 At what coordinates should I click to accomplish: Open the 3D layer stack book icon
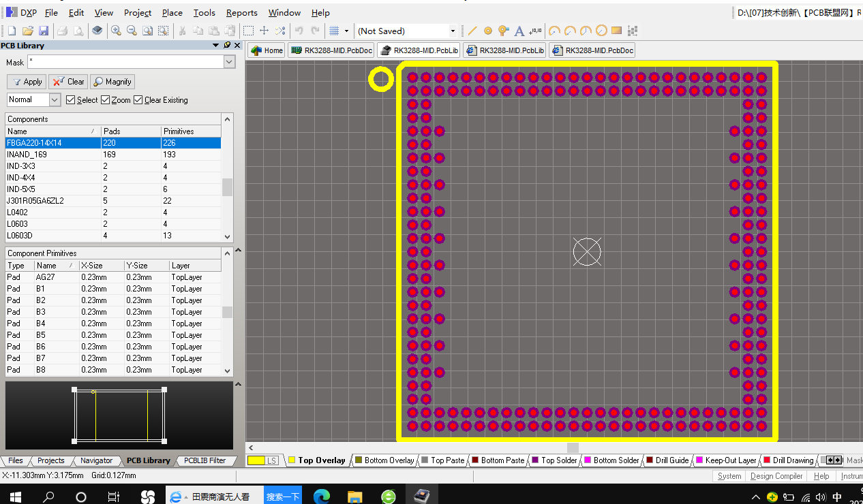click(x=97, y=31)
